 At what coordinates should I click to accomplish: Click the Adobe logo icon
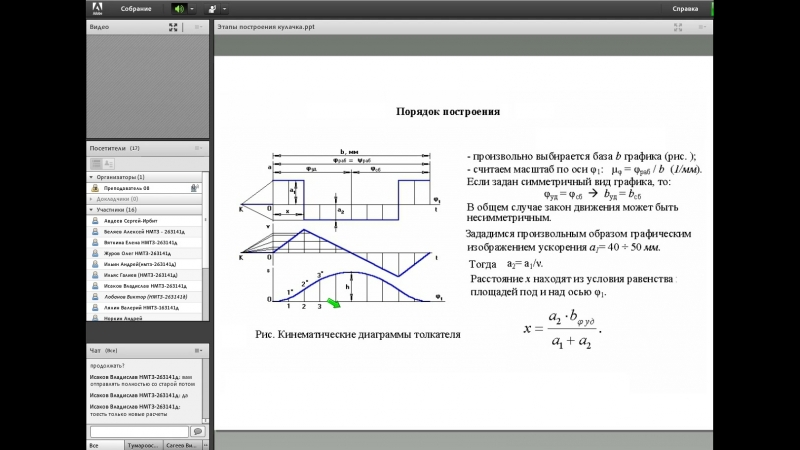click(97, 8)
